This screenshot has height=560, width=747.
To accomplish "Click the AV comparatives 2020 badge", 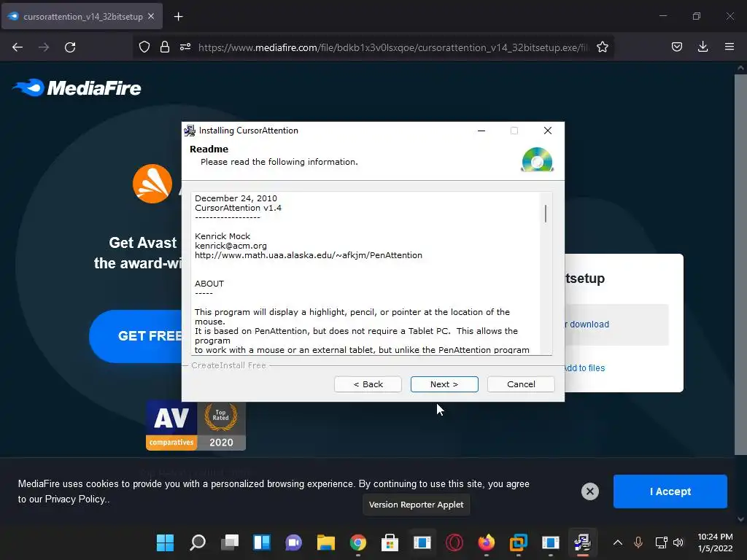I will point(196,426).
